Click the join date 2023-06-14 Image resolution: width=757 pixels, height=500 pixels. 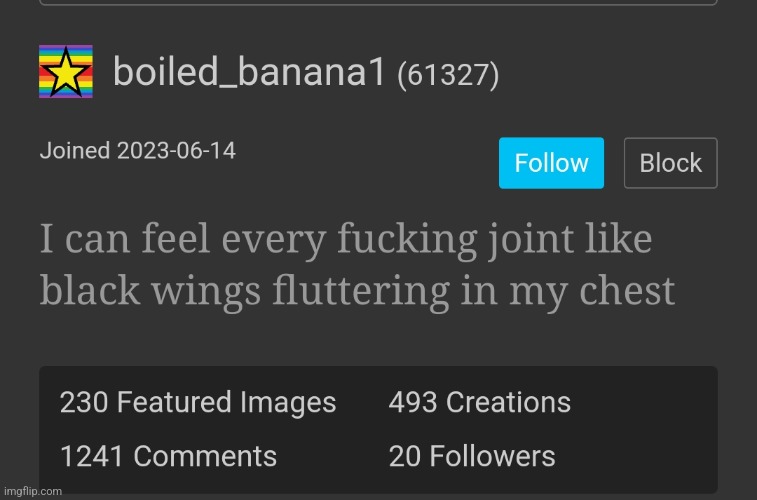176,152
